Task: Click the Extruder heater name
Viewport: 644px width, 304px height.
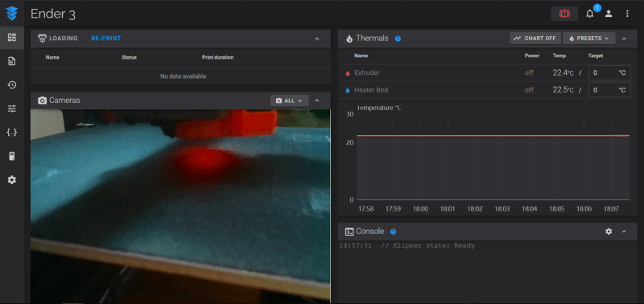Action: click(x=367, y=72)
